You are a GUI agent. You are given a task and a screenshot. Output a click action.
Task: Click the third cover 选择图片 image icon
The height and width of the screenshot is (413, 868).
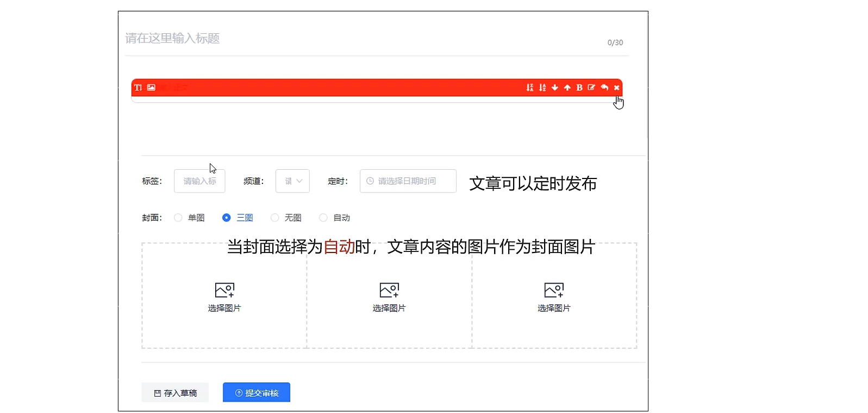[554, 290]
